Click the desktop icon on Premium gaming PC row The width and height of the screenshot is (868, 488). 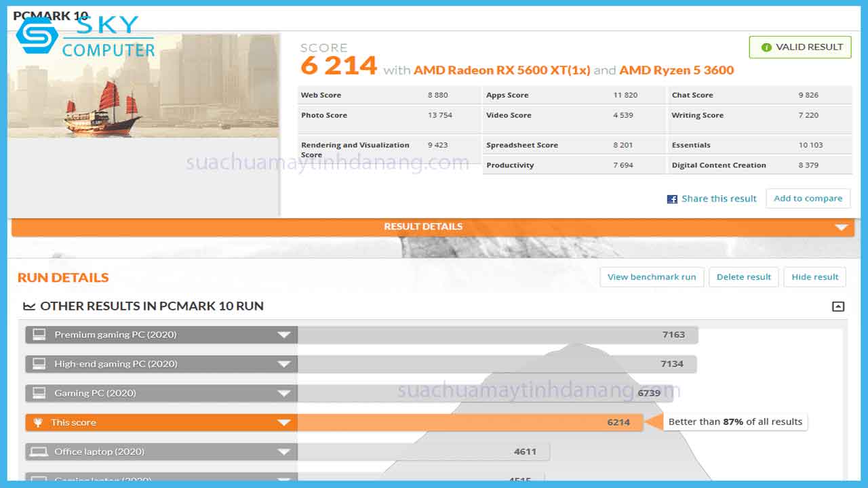(x=39, y=335)
